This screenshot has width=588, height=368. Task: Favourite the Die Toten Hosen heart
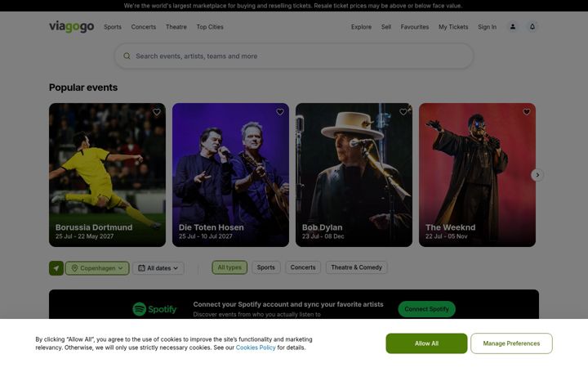click(x=280, y=112)
